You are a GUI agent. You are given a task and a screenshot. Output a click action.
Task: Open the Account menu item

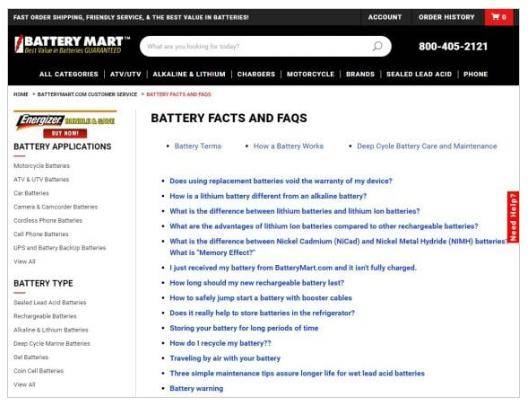[x=385, y=17]
